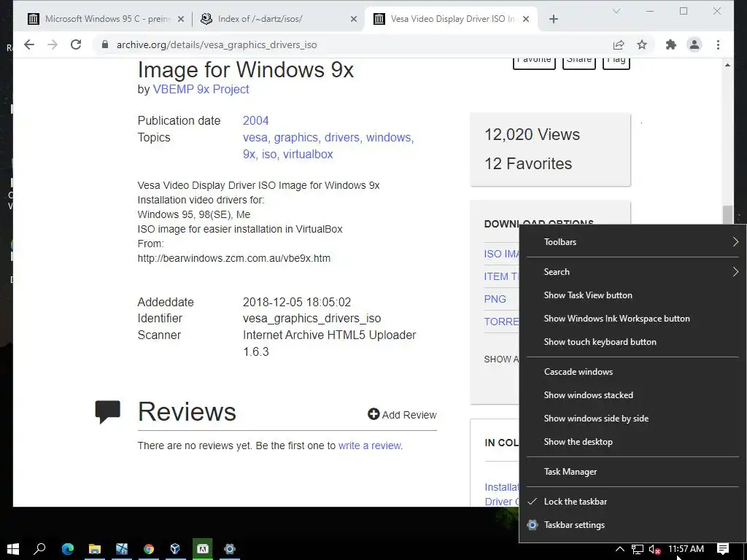The image size is (747, 560).
Task: Click the write a review link
Action: click(x=370, y=446)
